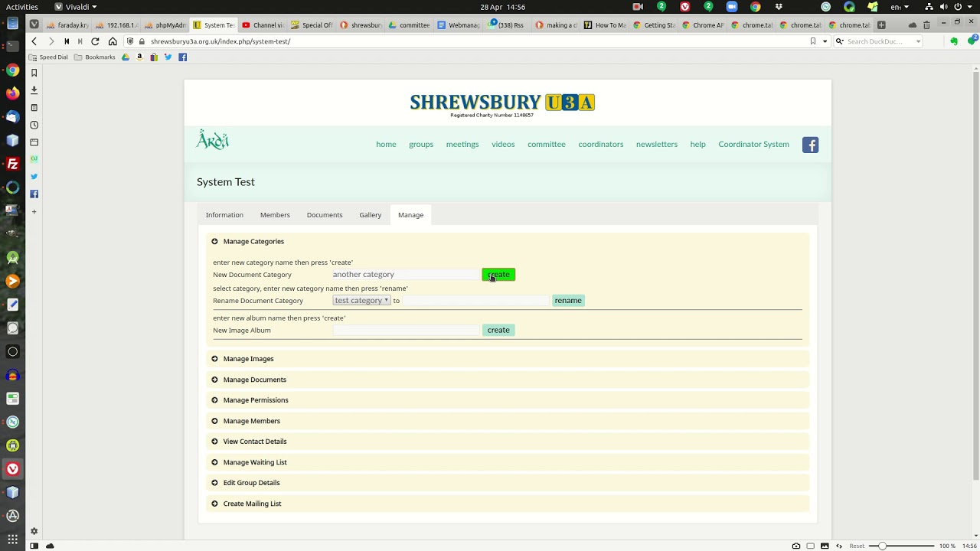Image resolution: width=980 pixels, height=551 pixels.
Task: Click the Evernote extension icon
Action: (953, 41)
